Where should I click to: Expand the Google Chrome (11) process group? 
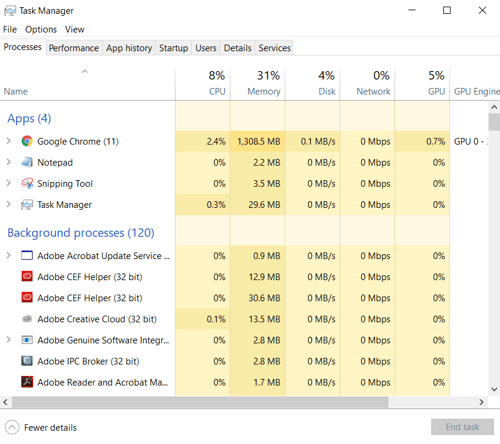[9, 141]
